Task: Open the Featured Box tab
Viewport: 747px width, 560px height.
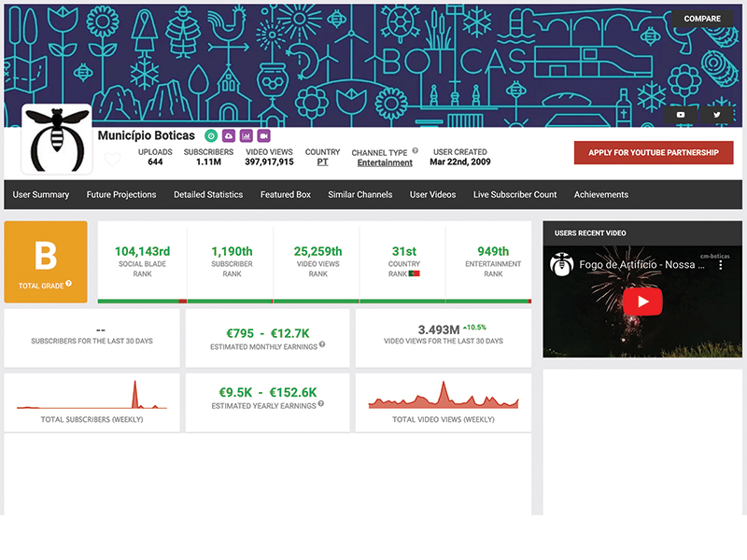Action: tap(286, 194)
